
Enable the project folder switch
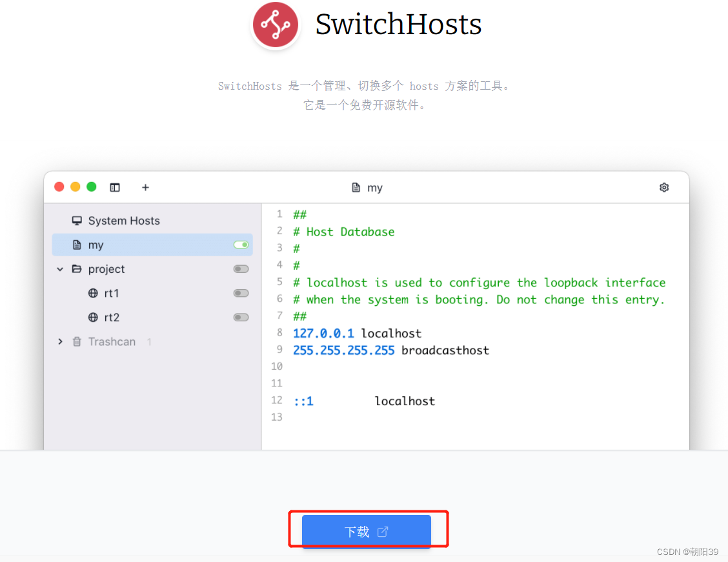click(241, 269)
